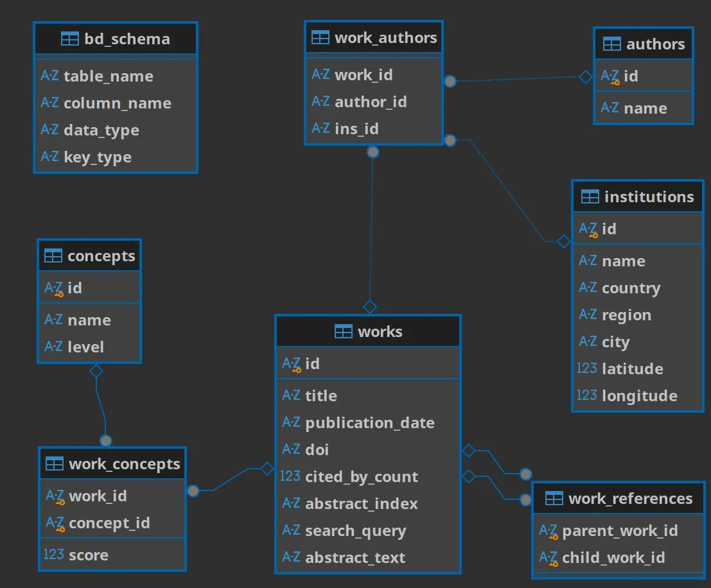Click the diamond connector below concepts table
This screenshot has height=588, width=711.
pyautogui.click(x=96, y=371)
